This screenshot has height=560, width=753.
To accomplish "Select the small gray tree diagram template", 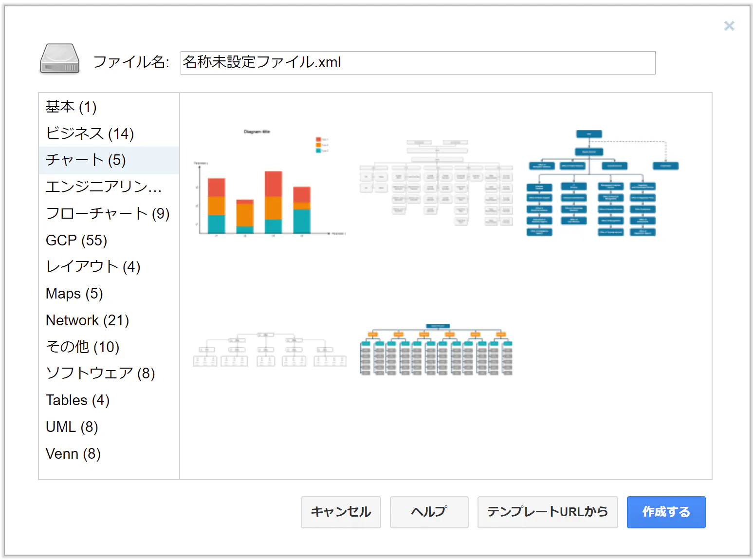I will coord(270,350).
